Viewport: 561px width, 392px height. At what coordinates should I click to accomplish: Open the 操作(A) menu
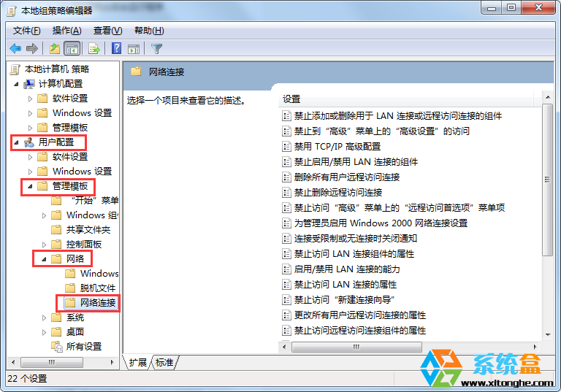[67, 31]
